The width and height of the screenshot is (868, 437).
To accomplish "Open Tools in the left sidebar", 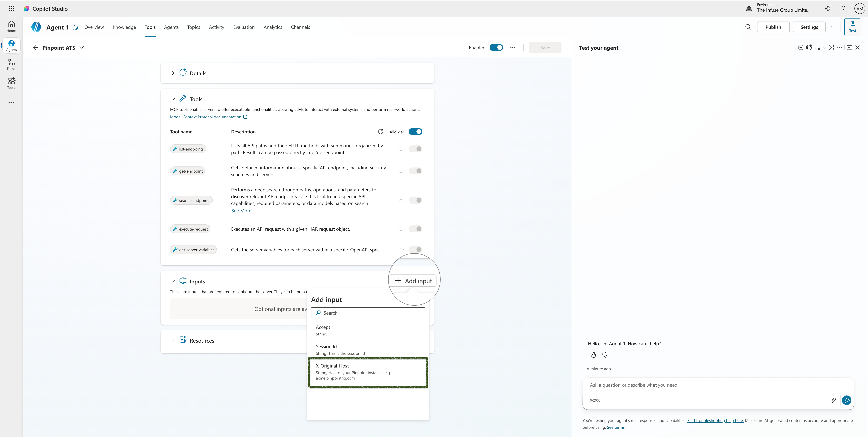I will pos(11,83).
